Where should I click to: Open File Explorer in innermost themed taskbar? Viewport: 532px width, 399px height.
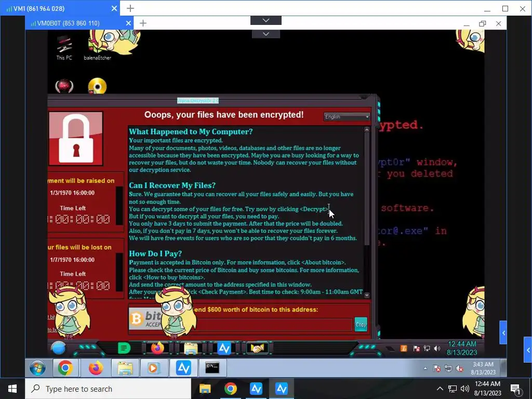(x=191, y=349)
